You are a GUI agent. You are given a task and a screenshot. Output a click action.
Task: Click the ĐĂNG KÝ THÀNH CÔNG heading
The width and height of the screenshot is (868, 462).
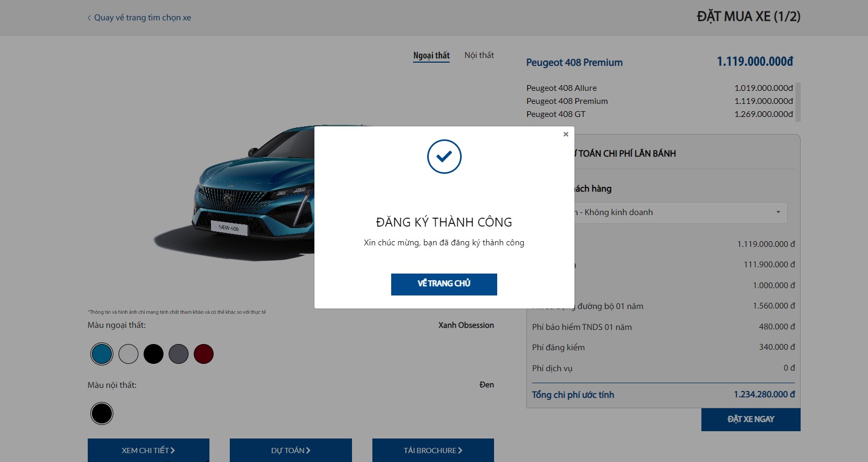[x=444, y=222]
